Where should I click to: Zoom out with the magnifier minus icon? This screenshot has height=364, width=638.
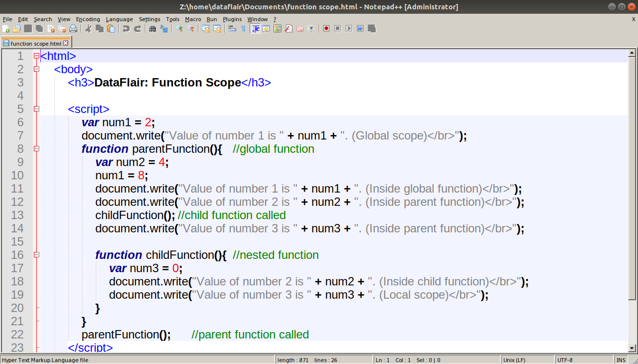[191, 28]
